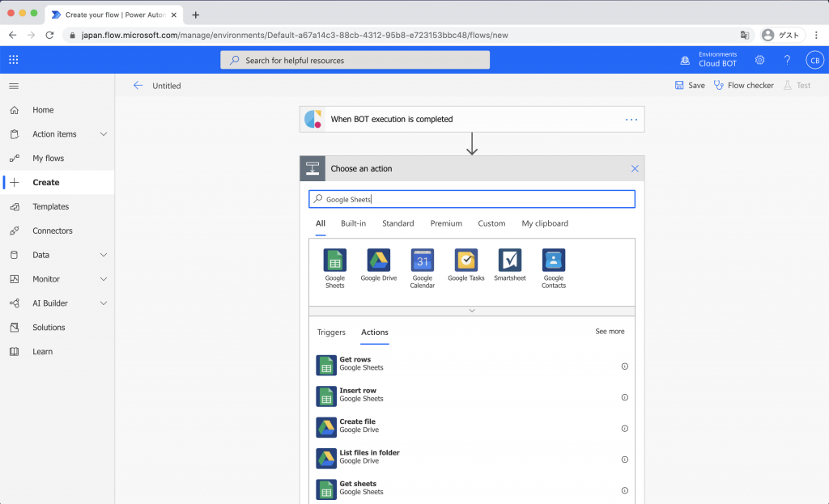Expand the connectors list chevron
The image size is (829, 504).
[472, 311]
